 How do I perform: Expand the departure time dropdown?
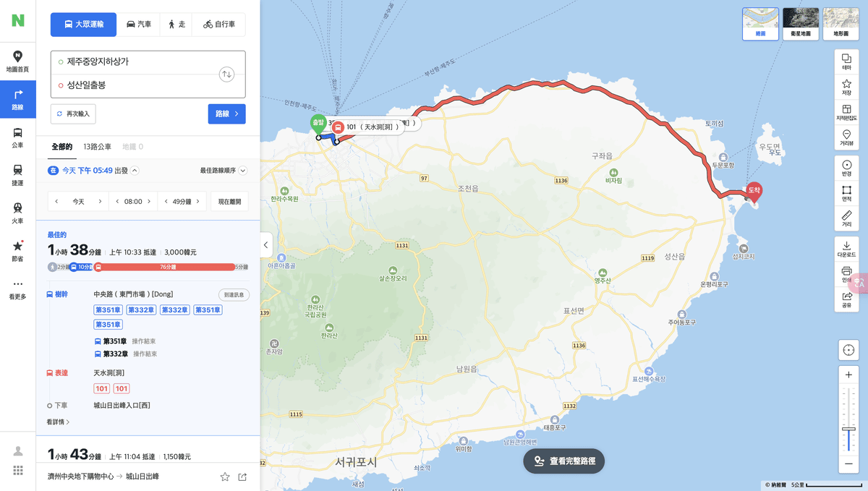[135, 171]
